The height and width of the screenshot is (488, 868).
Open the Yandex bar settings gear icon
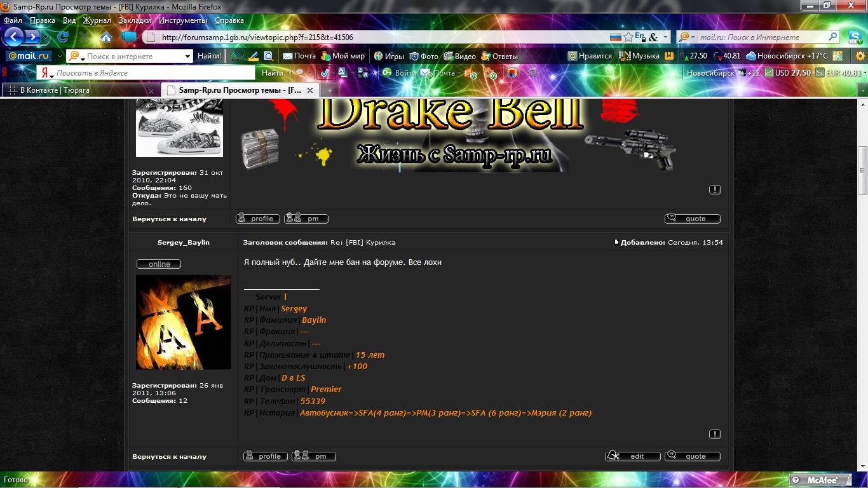532,73
